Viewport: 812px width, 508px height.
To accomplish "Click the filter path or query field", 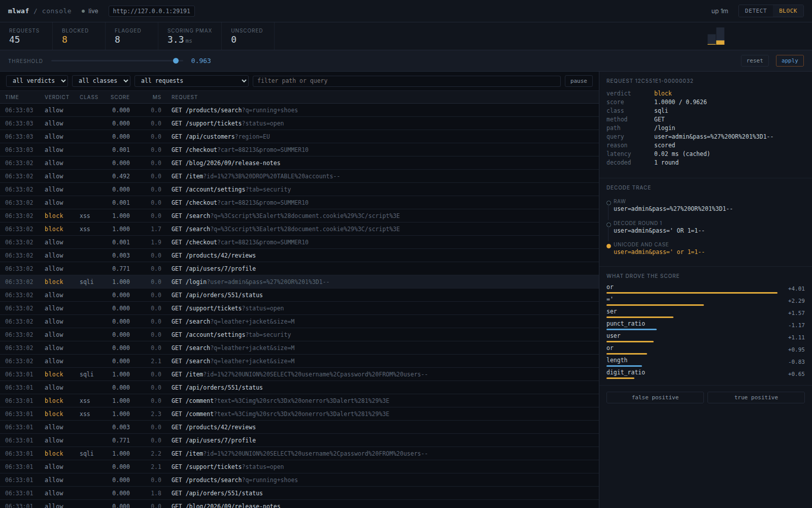I will [407, 81].
